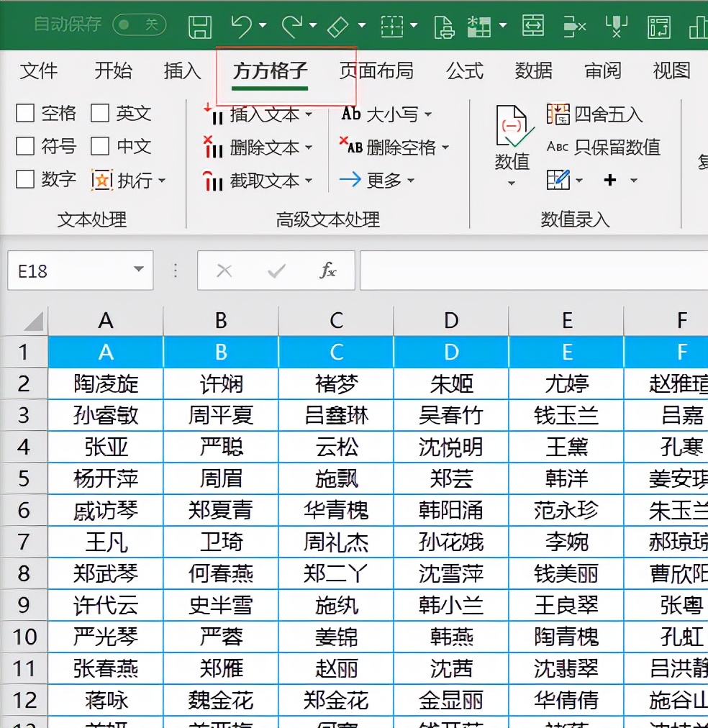Viewport: 708px width, 728px height.
Task: Click the Save icon in quick access toolbar
Action: tap(200, 27)
